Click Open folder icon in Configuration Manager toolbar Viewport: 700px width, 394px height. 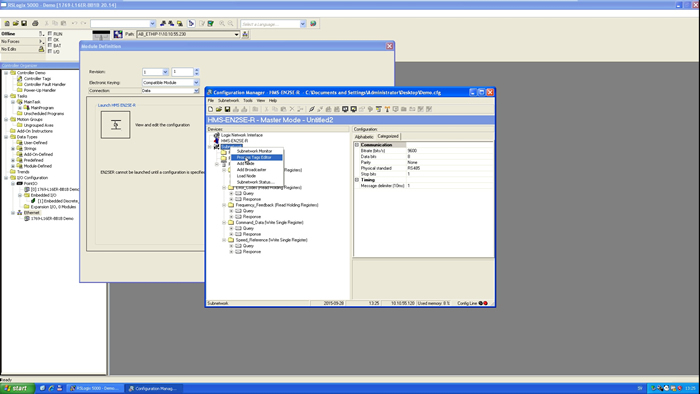(x=219, y=109)
